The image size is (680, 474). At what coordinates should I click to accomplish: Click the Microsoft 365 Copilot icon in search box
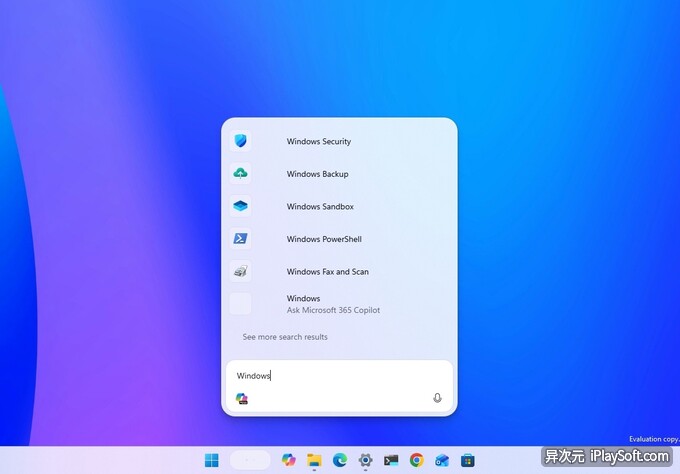242,399
